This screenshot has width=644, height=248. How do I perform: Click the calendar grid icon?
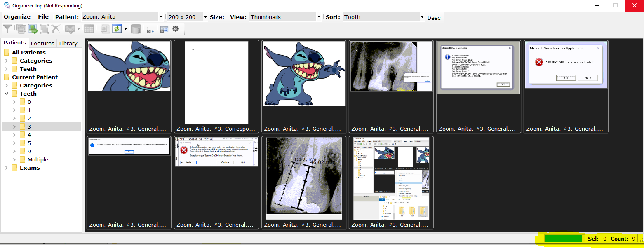[88, 29]
